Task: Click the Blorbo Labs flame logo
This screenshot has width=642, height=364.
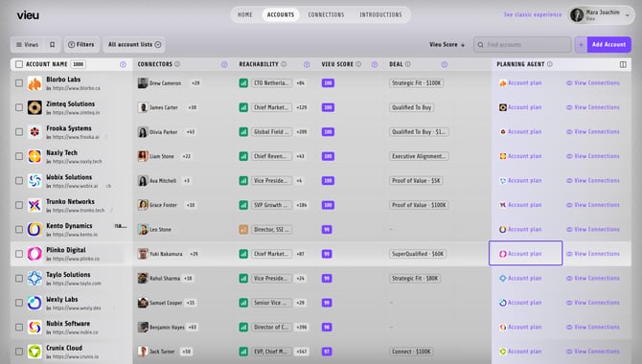Action: tap(34, 83)
